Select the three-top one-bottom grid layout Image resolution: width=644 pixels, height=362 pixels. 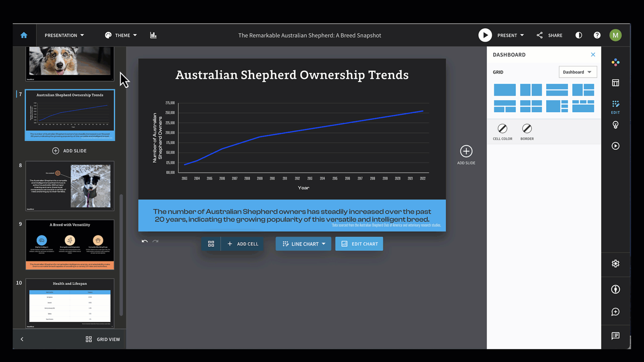(583, 106)
